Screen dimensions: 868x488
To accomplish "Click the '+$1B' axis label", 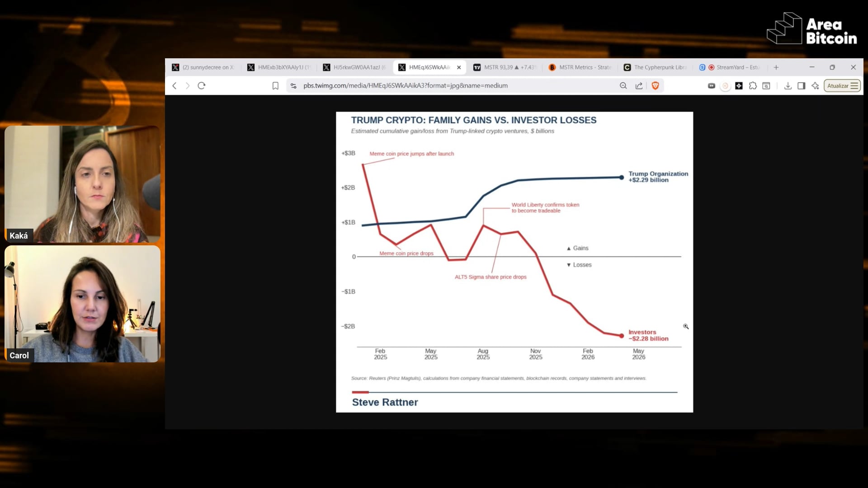I will (x=349, y=222).
